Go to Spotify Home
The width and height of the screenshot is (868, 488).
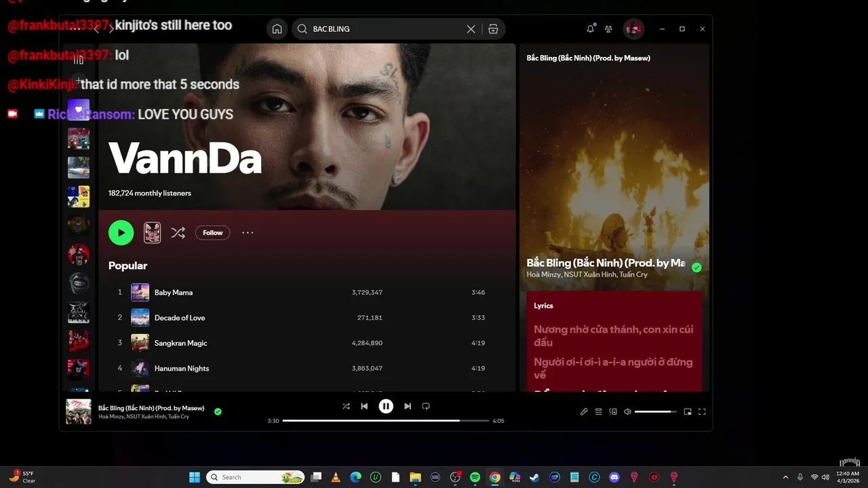[277, 29]
